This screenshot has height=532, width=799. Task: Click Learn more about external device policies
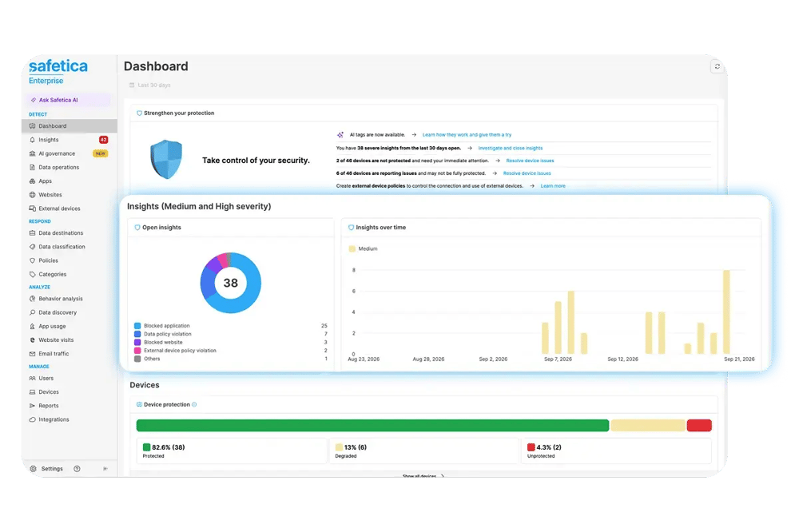click(x=553, y=186)
